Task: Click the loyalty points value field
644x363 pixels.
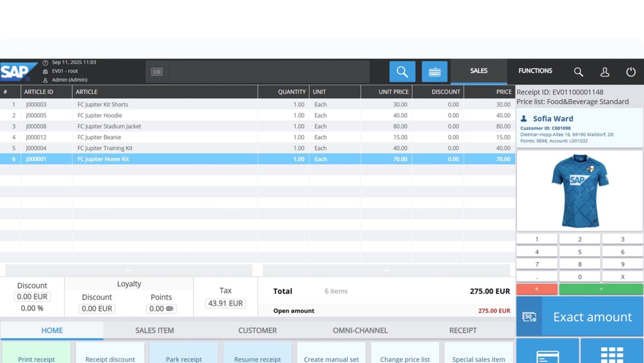Action: click(x=161, y=309)
